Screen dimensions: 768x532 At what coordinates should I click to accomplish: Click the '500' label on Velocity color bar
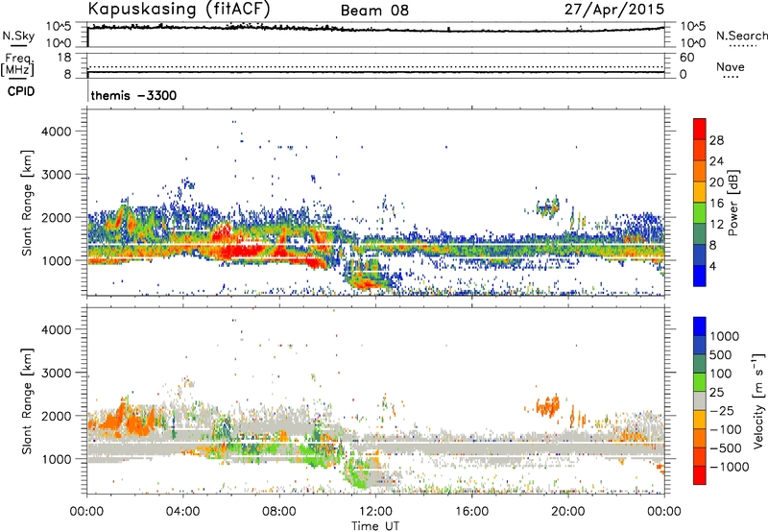(x=721, y=355)
